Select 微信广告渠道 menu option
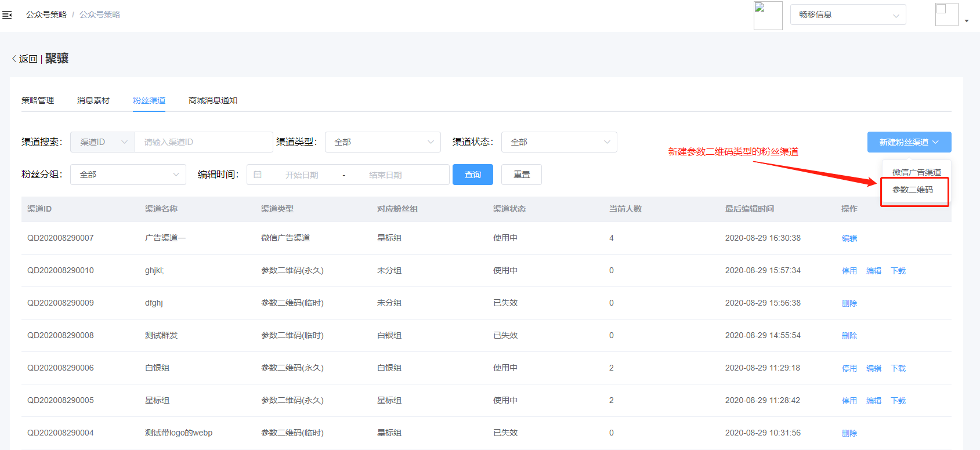The image size is (980, 450). tap(916, 172)
